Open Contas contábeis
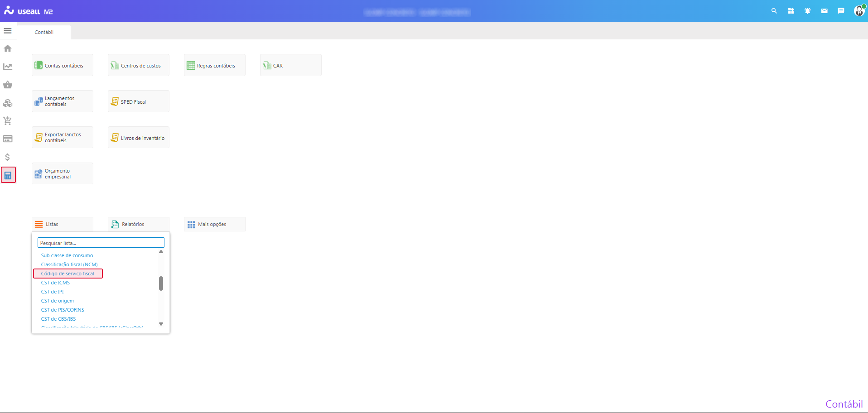Image resolution: width=868 pixels, height=413 pixels. tap(63, 65)
